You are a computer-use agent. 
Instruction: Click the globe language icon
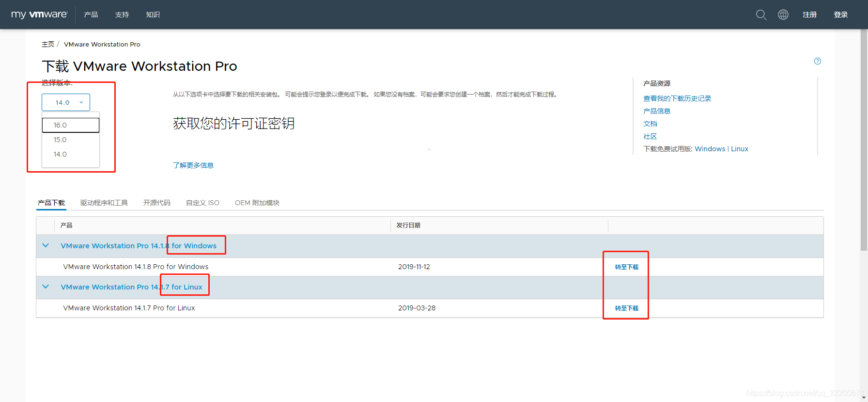point(783,15)
